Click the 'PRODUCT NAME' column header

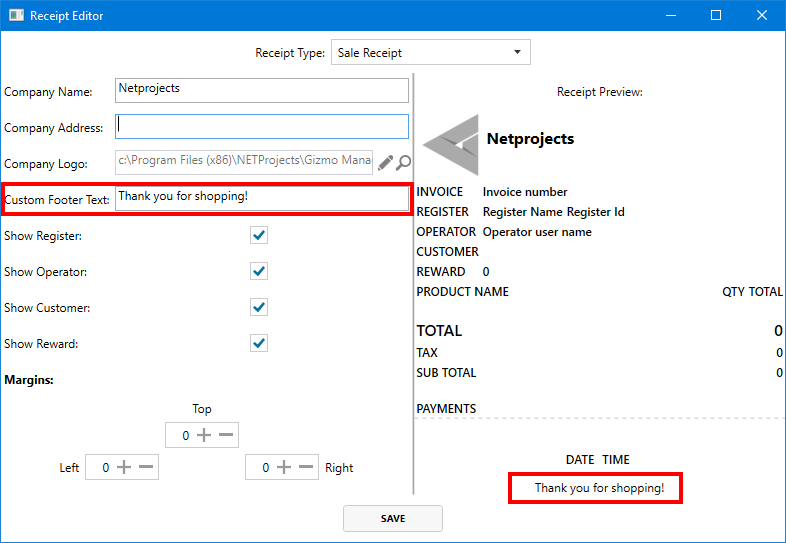coord(462,292)
